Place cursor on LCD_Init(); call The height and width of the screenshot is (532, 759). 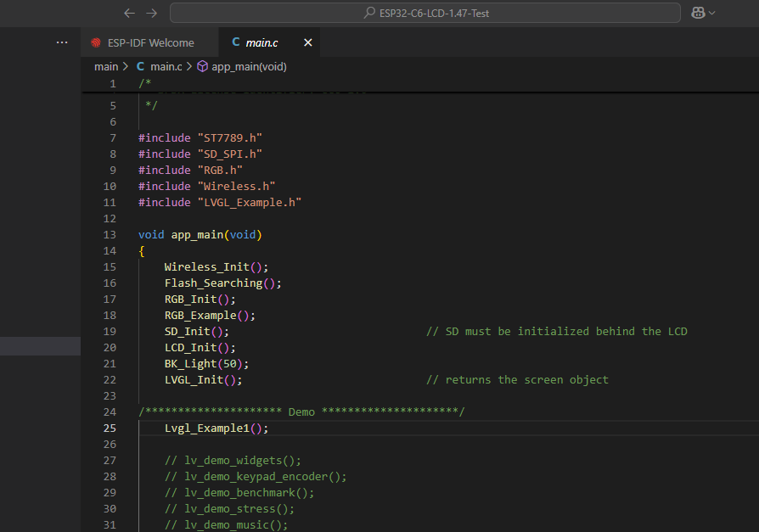coord(200,348)
